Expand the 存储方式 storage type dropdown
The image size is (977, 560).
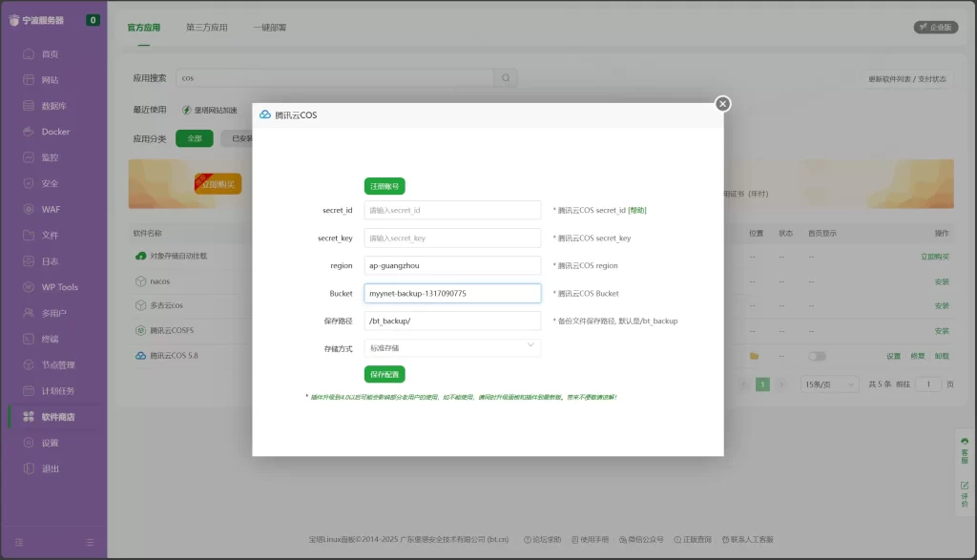452,348
